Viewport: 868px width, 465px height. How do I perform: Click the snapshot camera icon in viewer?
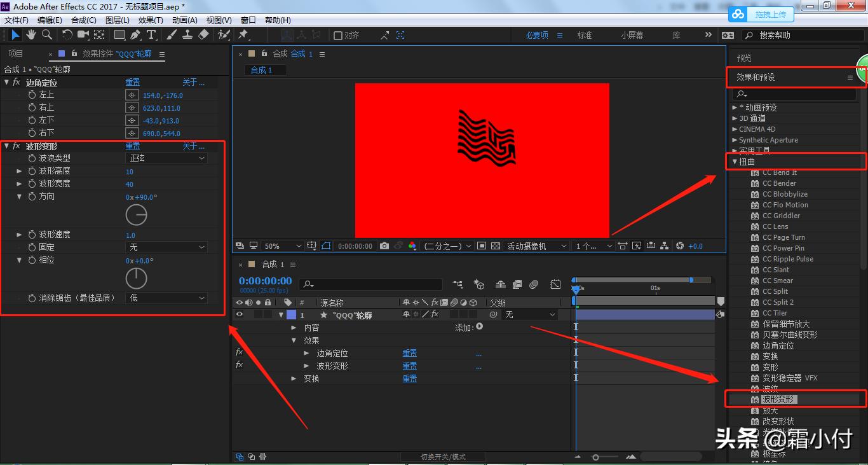tap(384, 246)
